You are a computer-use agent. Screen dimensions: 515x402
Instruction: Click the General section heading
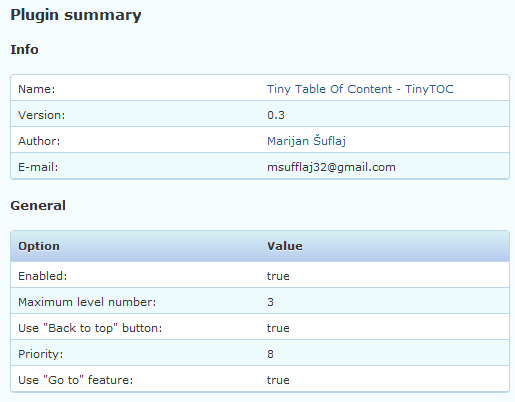tap(38, 206)
